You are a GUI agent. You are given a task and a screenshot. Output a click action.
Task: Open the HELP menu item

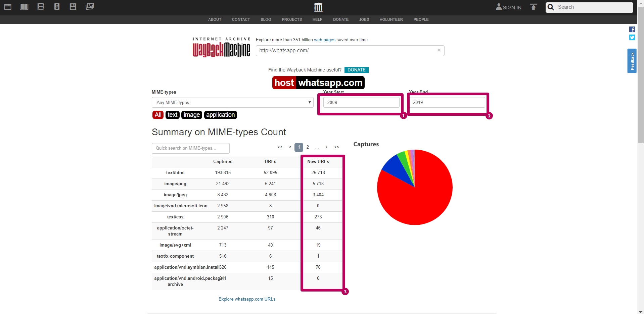pyautogui.click(x=317, y=19)
